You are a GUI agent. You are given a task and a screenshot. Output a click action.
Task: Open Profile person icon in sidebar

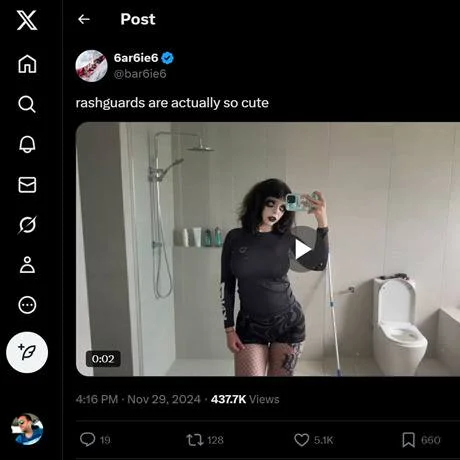coord(27,265)
